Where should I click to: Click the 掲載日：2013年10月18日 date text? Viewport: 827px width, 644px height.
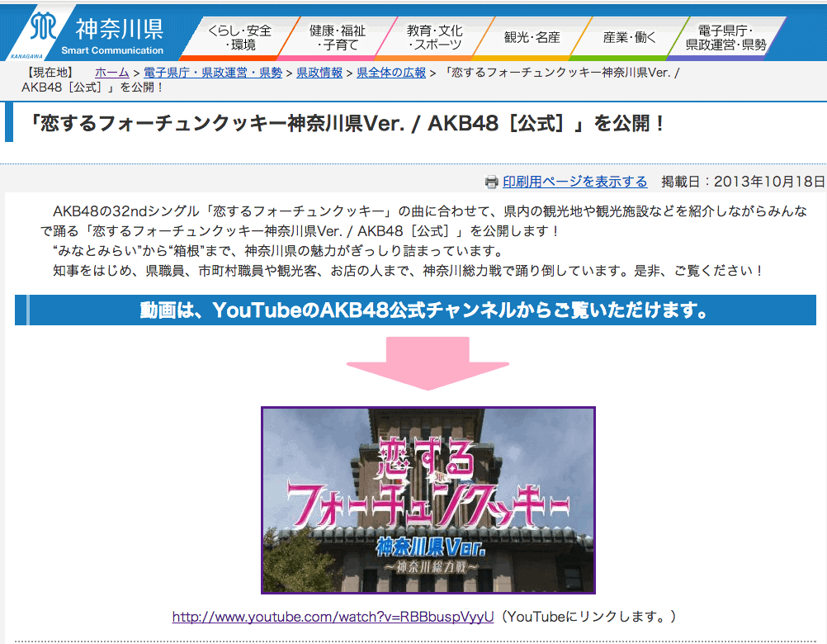coord(743,182)
